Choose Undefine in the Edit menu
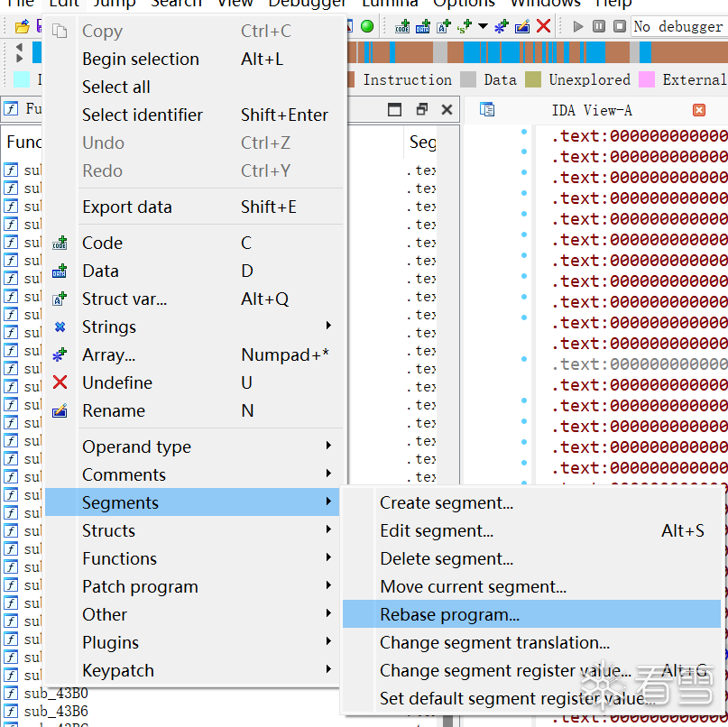The width and height of the screenshot is (728, 727). coord(194,382)
